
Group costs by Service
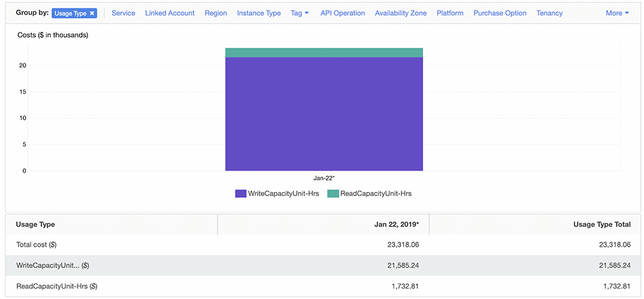[123, 13]
